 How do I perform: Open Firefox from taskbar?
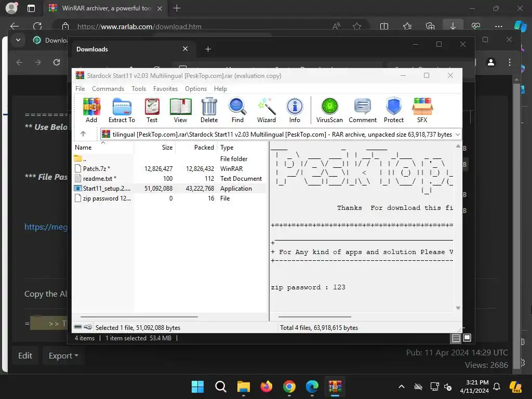pyautogui.click(x=267, y=387)
